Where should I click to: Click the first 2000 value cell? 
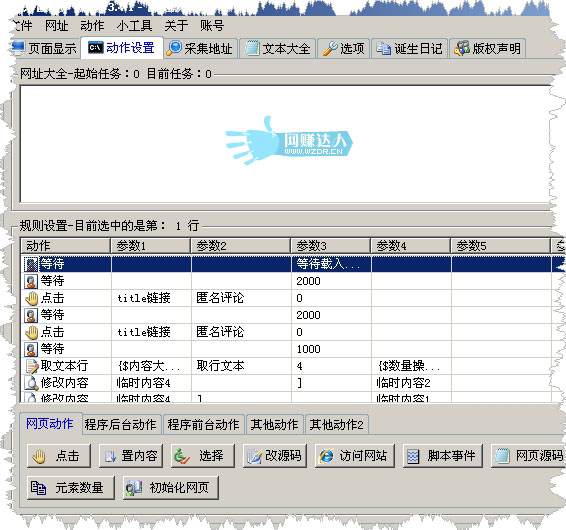tap(331, 281)
